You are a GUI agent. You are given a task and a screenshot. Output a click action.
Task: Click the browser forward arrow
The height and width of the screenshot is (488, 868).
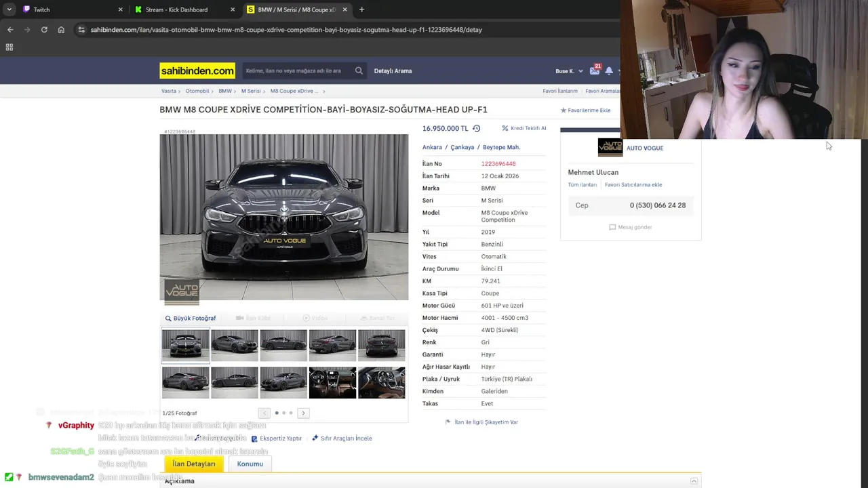(x=27, y=30)
